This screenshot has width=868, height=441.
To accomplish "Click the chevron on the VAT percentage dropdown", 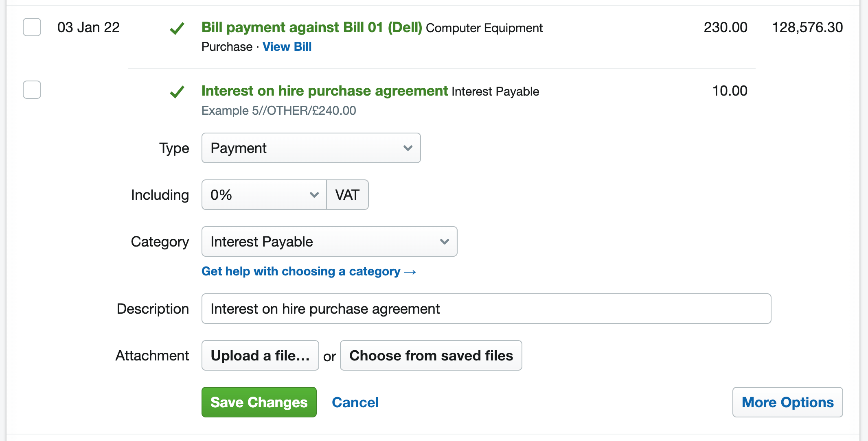I will (313, 195).
